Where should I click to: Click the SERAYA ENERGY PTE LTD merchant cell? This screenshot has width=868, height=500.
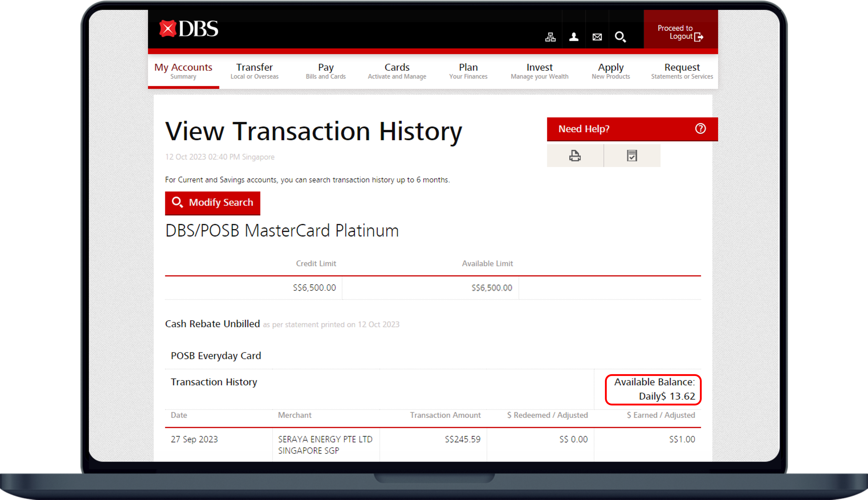[325, 445]
